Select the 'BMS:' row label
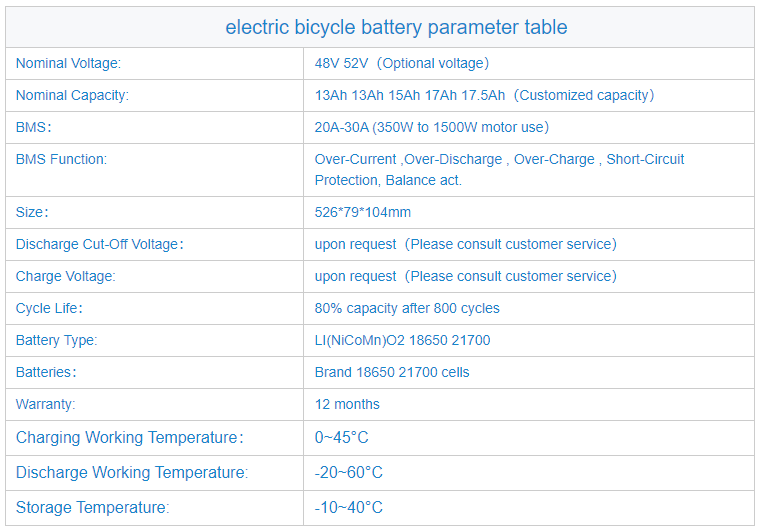The image size is (758, 529). tap(33, 127)
